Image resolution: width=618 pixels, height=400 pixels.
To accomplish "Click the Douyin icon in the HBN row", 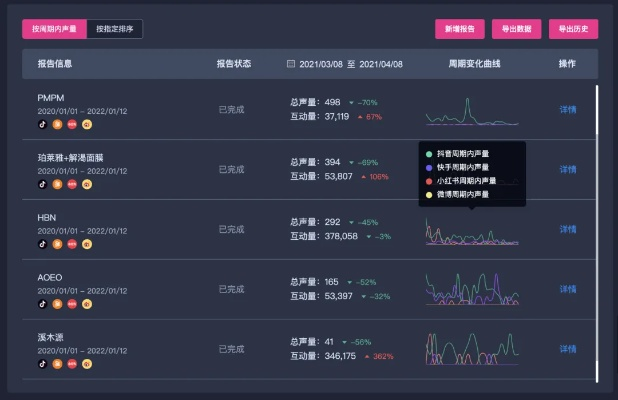I will pyautogui.click(x=43, y=244).
